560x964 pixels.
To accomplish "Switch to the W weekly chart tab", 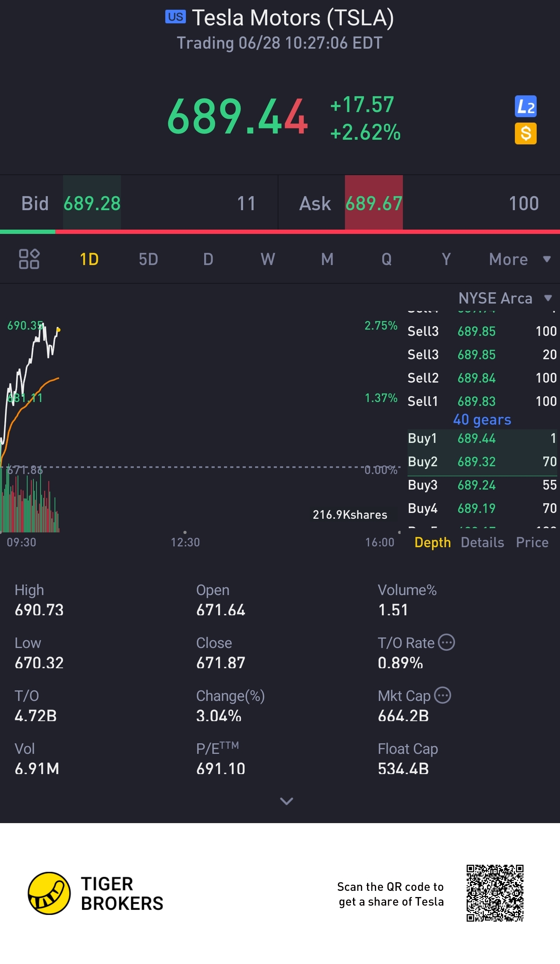I will (x=268, y=259).
